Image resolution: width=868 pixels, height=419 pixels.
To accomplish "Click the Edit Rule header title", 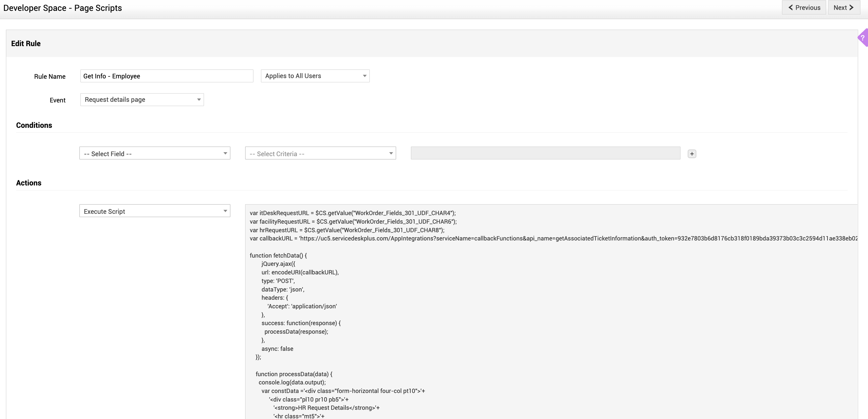I will (26, 43).
